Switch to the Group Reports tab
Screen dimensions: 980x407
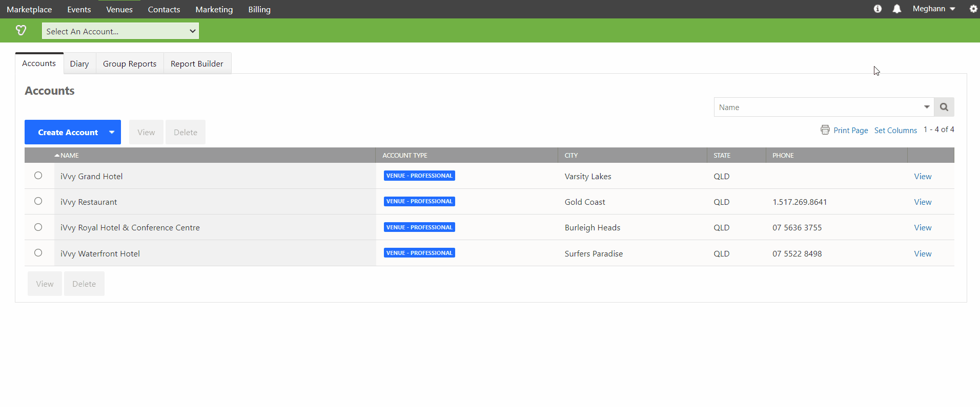[x=130, y=63]
